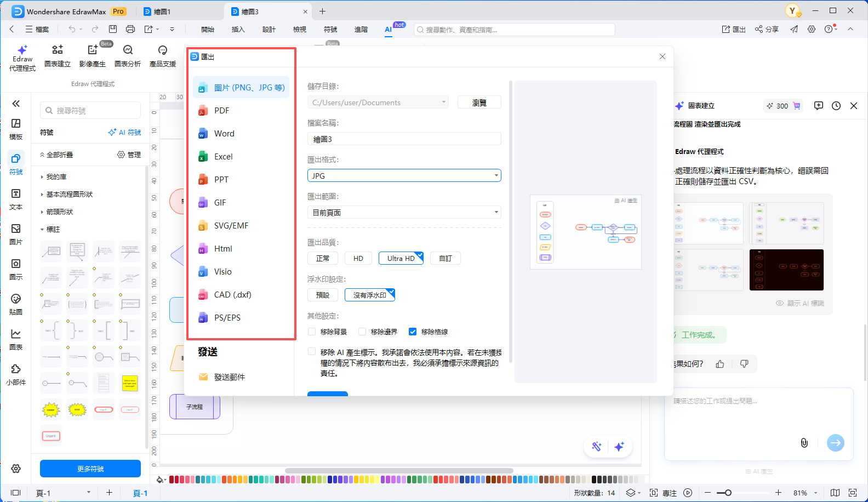Select 正常 export quality
Viewport: 868px width, 502px height.
click(x=323, y=258)
